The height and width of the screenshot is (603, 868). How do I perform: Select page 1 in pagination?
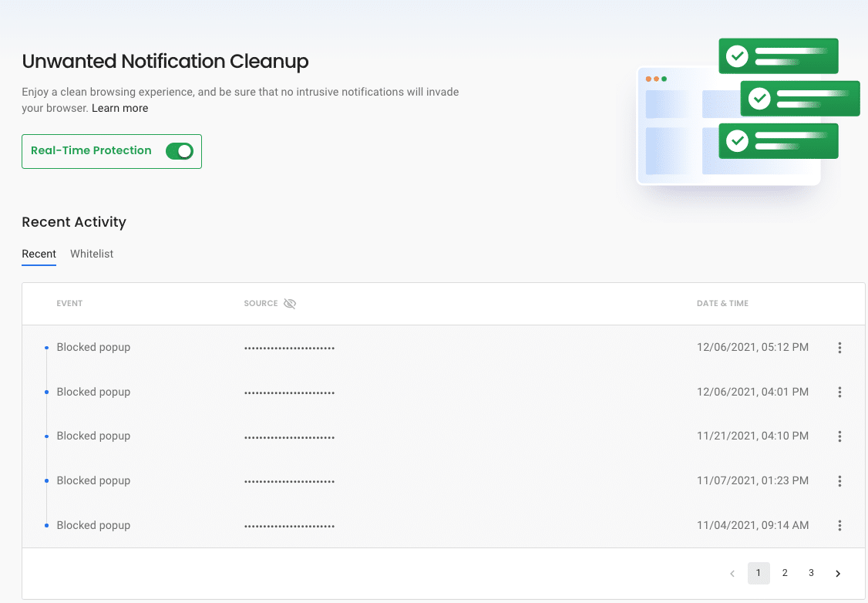(x=758, y=573)
